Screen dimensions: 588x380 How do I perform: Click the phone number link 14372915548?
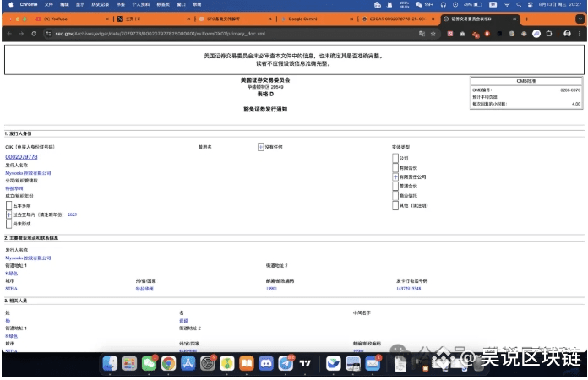409,288
